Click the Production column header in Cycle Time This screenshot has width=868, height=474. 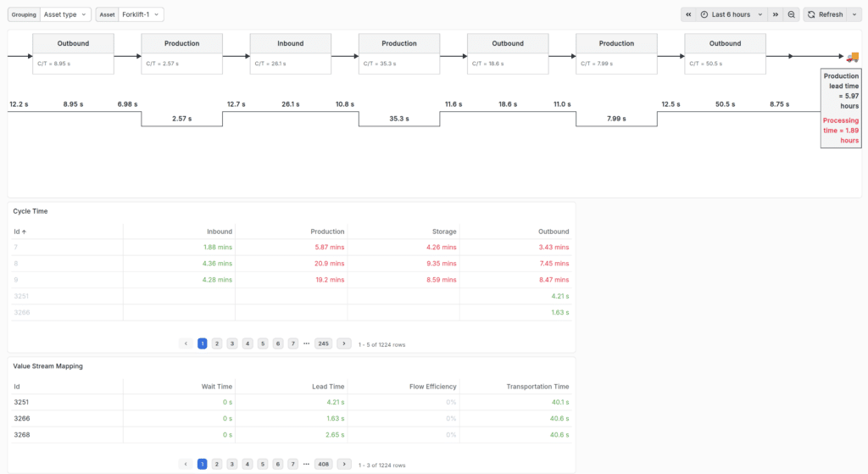click(327, 231)
